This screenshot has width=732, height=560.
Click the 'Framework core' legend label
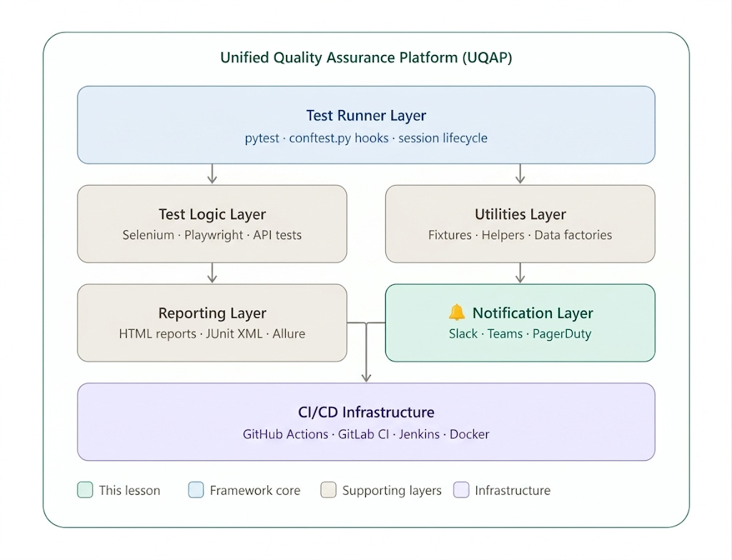[x=255, y=491]
